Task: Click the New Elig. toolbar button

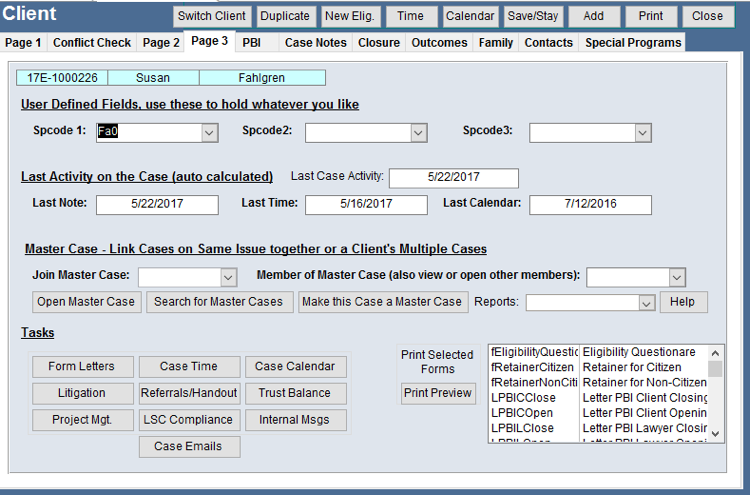Action: (351, 16)
